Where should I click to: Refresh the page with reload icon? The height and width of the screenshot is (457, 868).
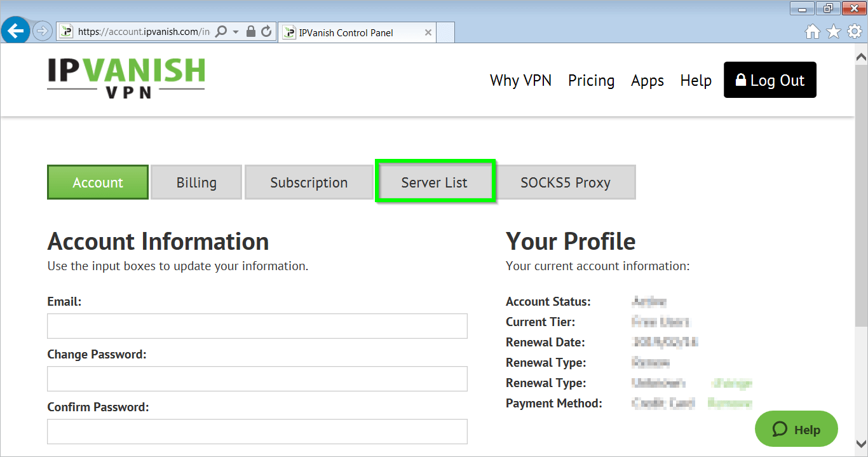pos(267,31)
